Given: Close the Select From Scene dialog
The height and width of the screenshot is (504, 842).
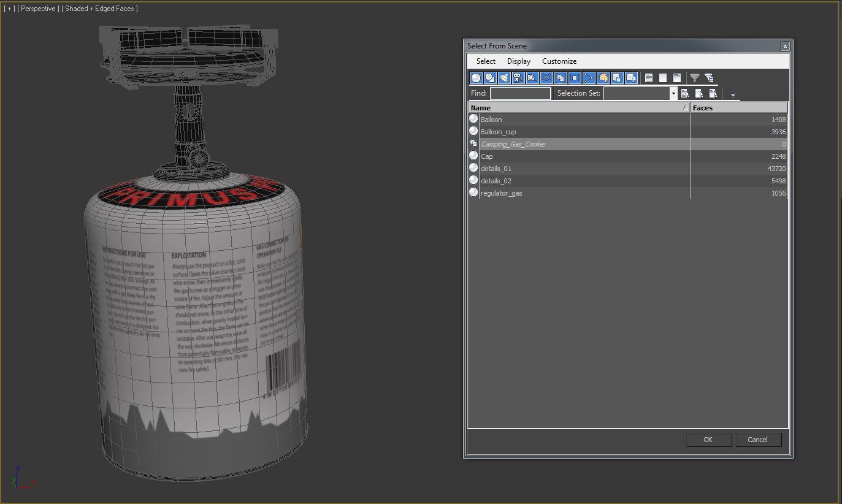Looking at the screenshot, I should 784,46.
